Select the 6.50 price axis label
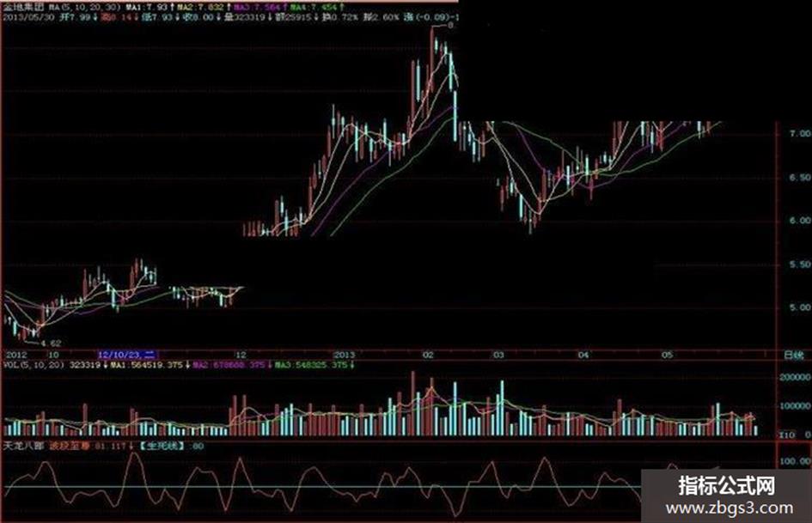Viewport: 812px width, 523px height. click(799, 177)
